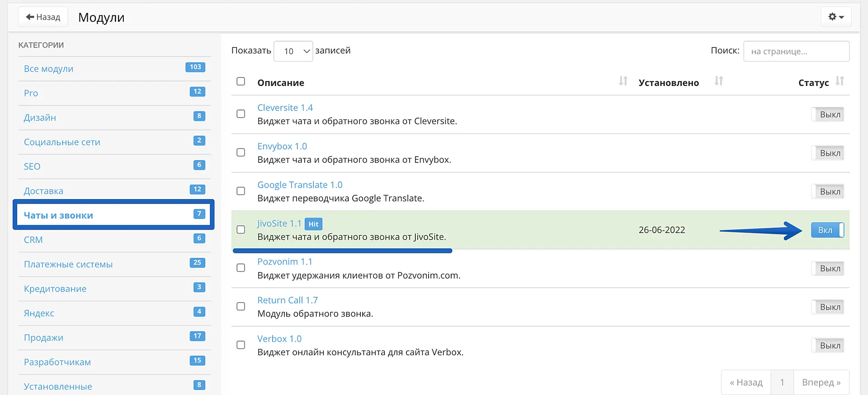The image size is (868, 395).
Task: Enable the Cleversite module status toggle
Action: pos(827,114)
